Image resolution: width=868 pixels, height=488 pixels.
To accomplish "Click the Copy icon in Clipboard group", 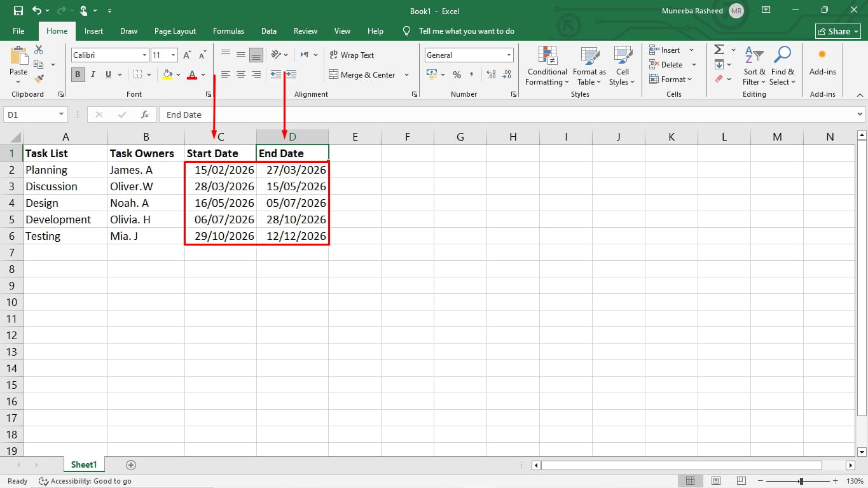I will 39,64.
